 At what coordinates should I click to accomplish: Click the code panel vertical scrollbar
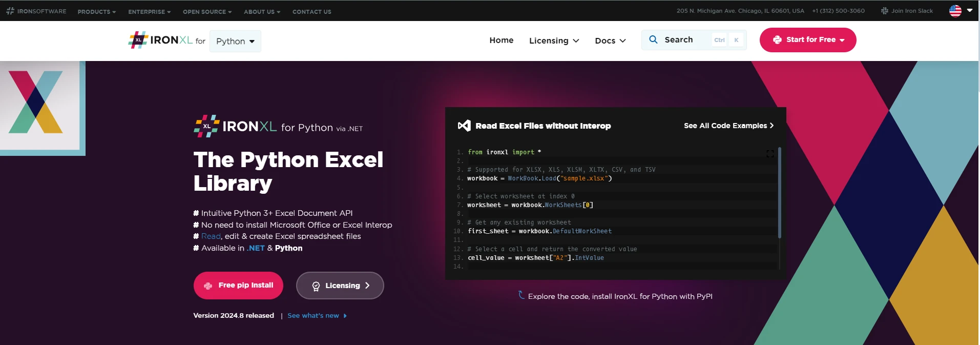tap(779, 193)
